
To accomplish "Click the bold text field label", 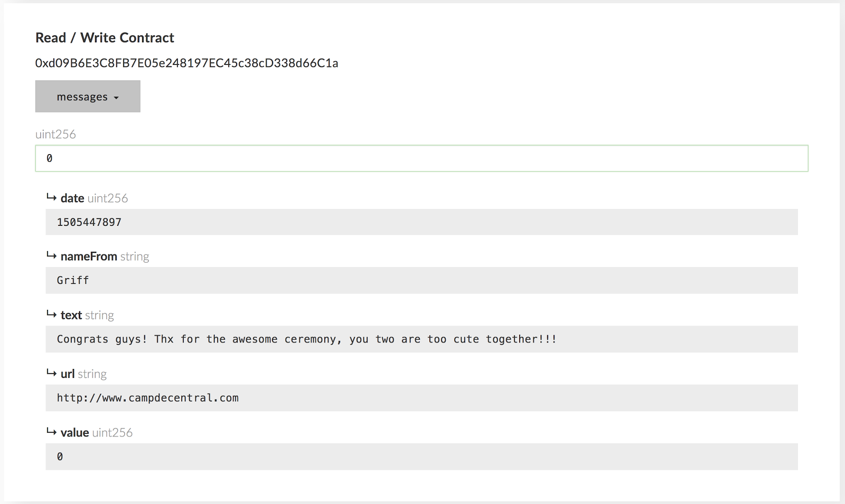I will click(71, 316).
